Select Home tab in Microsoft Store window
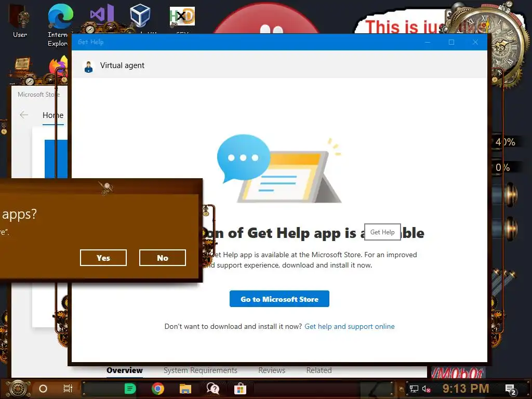Image resolution: width=532 pixels, height=399 pixels. 53,115
